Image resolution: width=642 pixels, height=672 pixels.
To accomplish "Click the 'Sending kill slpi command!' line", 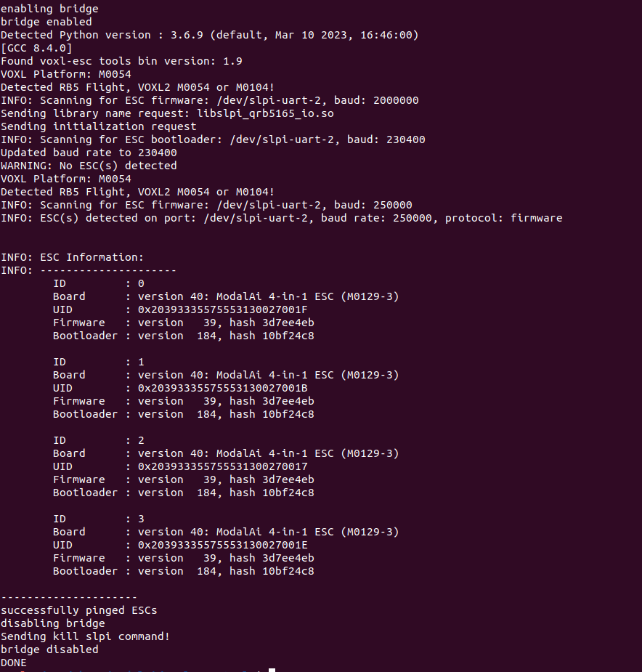I will 85,636.
